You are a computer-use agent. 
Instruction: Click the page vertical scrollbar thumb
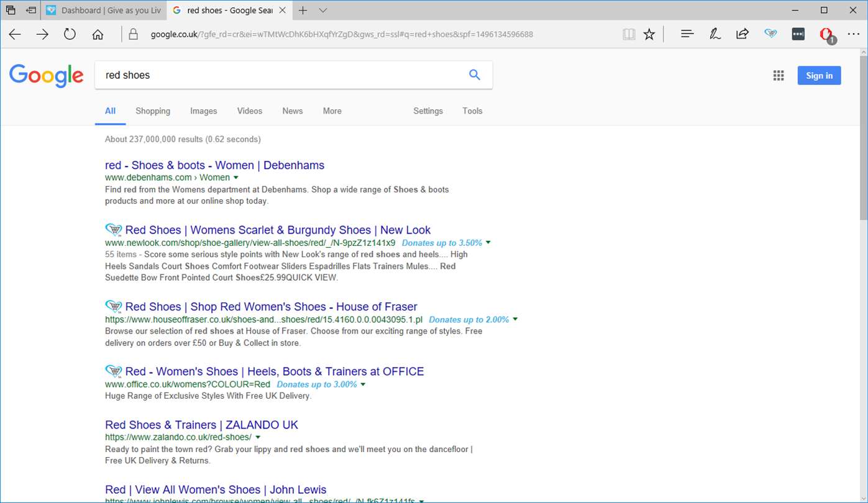pyautogui.click(x=863, y=137)
